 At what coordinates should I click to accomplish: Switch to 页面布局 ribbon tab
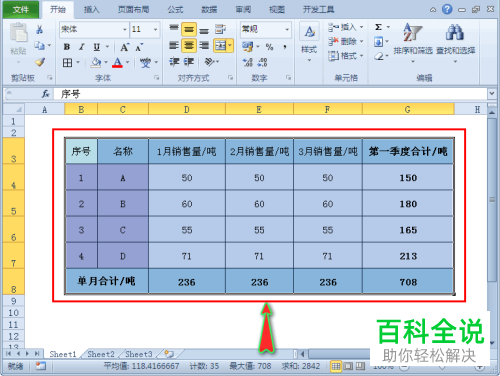point(134,10)
